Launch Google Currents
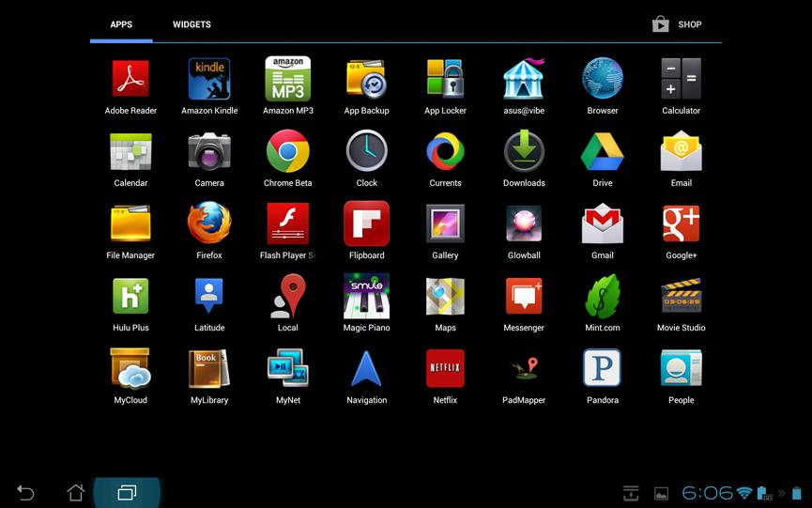 (445, 151)
